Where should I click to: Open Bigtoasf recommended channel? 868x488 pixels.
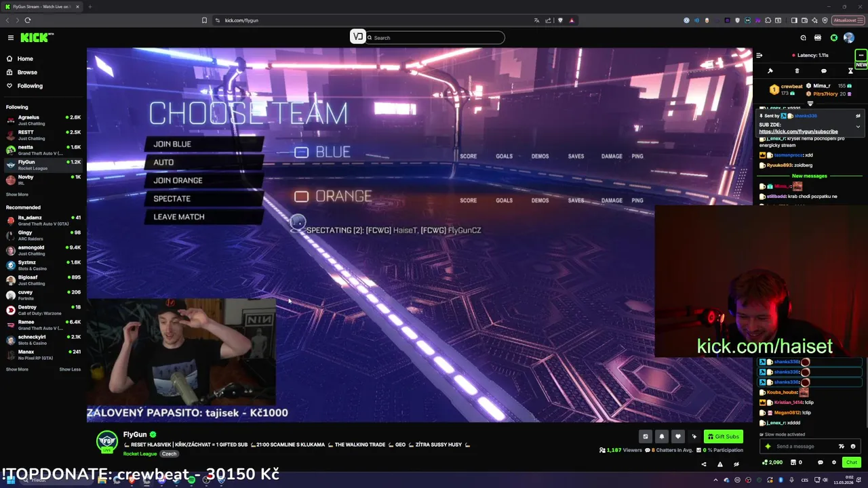click(43, 280)
